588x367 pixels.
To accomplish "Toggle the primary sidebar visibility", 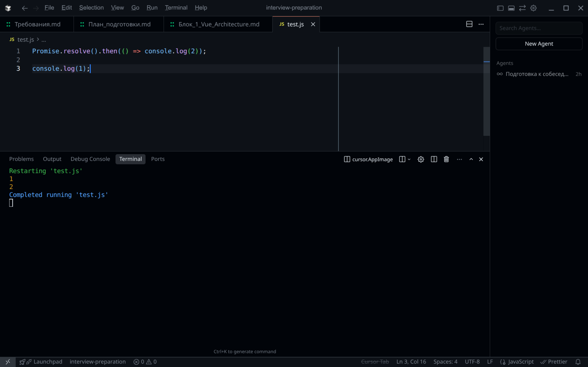I will click(x=500, y=8).
